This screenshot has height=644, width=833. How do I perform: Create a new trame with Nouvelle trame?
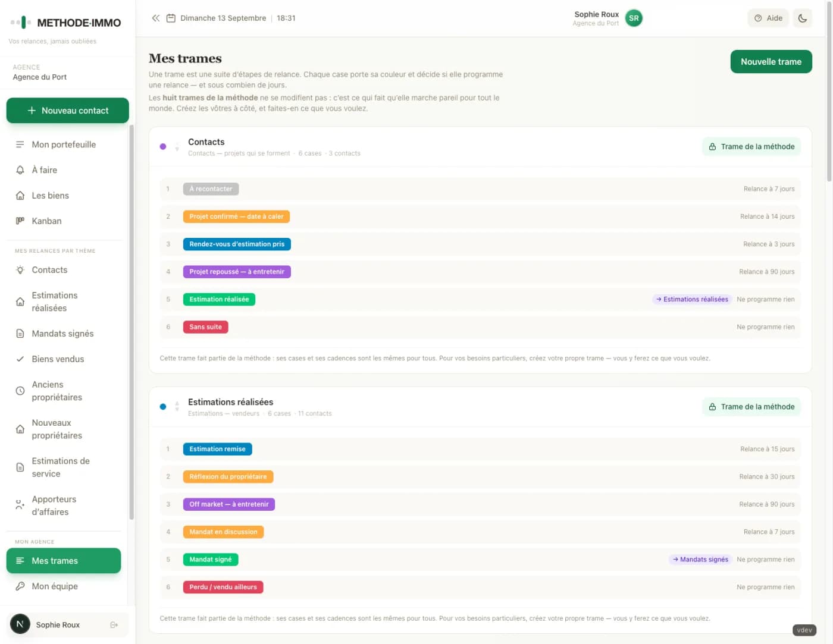click(x=771, y=62)
